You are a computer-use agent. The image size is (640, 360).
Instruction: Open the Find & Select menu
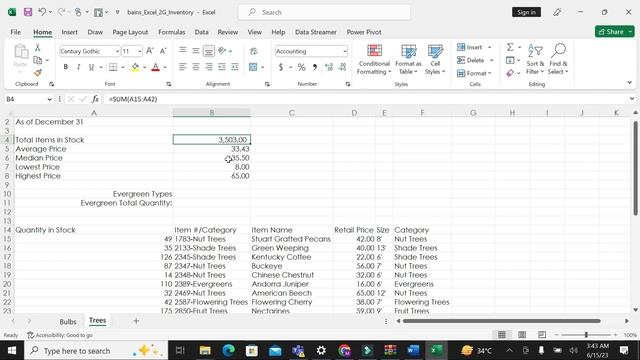pyautogui.click(x=558, y=60)
